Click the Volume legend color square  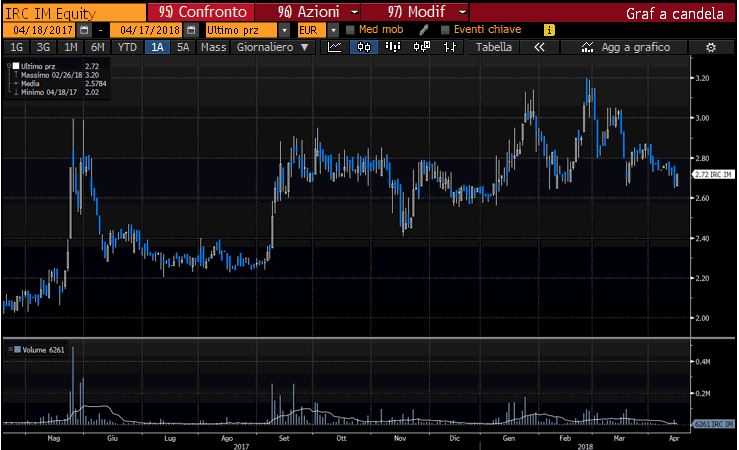[17, 350]
